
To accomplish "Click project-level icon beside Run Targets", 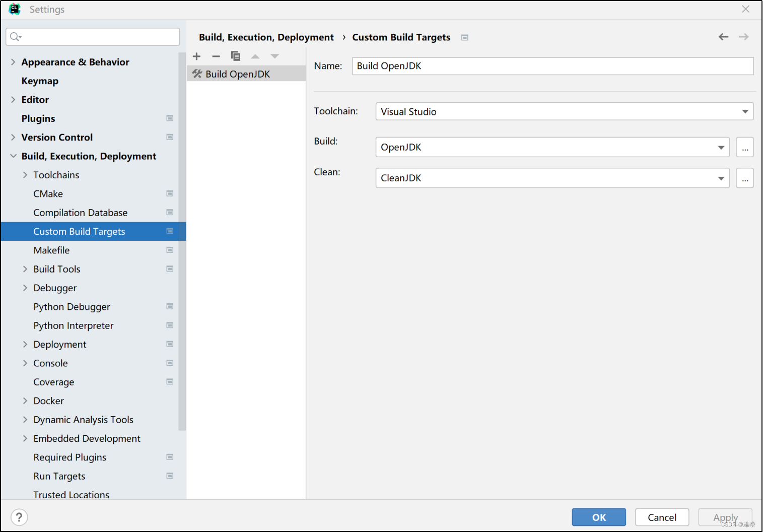I will click(170, 476).
